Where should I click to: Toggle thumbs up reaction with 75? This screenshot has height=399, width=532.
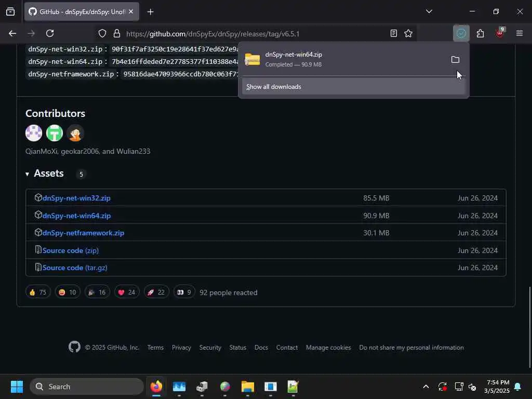click(x=38, y=292)
